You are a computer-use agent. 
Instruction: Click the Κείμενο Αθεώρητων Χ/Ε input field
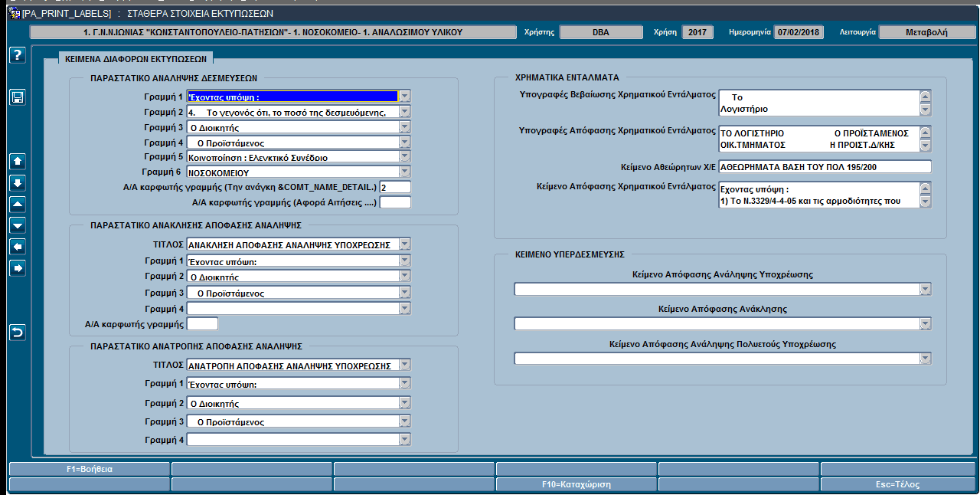point(825,167)
